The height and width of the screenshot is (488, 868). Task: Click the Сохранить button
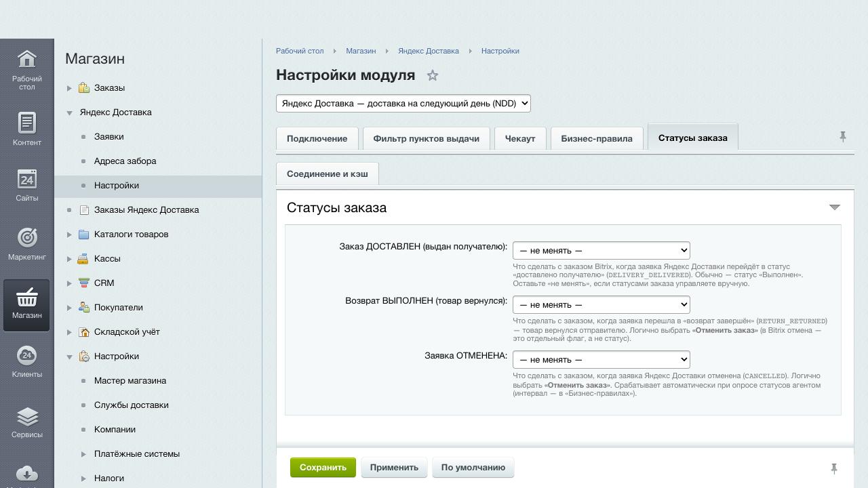pos(323,468)
